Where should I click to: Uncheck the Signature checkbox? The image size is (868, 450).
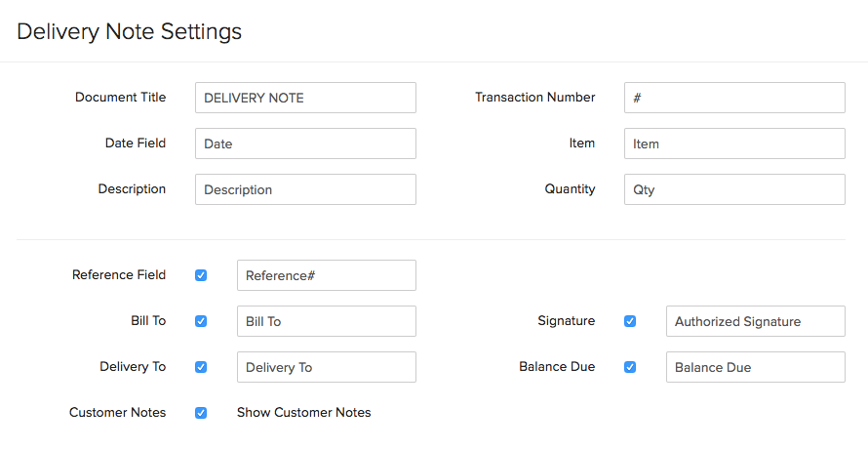(x=630, y=321)
